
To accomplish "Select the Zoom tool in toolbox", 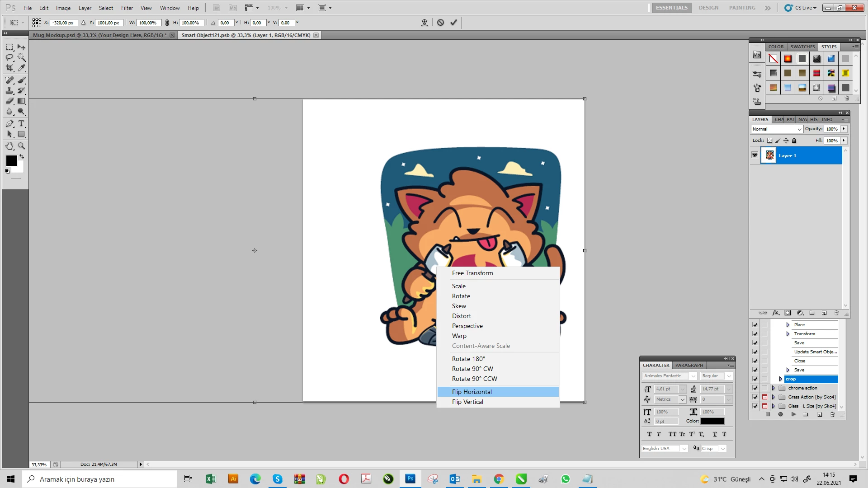I will (21, 146).
